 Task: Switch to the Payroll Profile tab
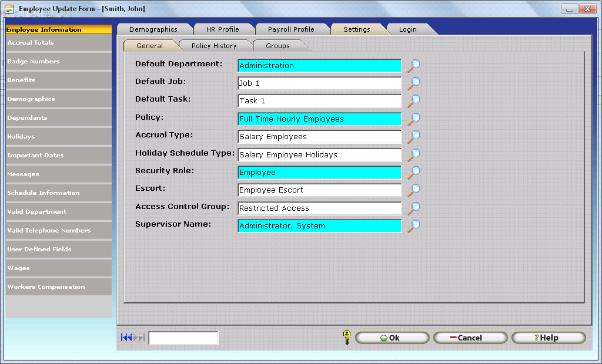click(290, 29)
